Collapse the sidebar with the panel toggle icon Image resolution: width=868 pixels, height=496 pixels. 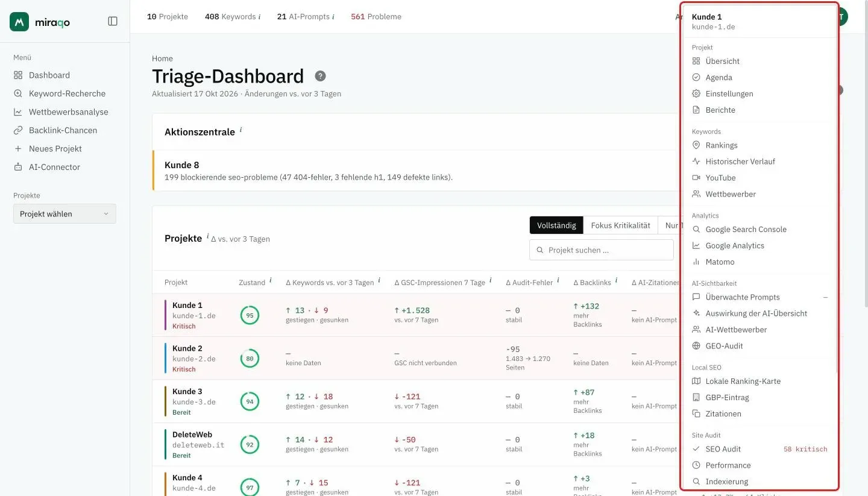tap(113, 21)
